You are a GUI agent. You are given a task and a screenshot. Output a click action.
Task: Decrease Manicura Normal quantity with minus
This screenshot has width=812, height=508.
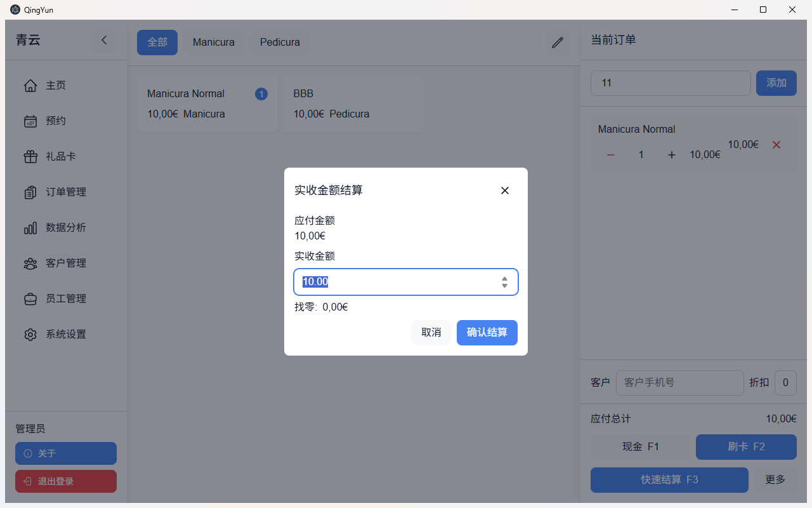(611, 155)
